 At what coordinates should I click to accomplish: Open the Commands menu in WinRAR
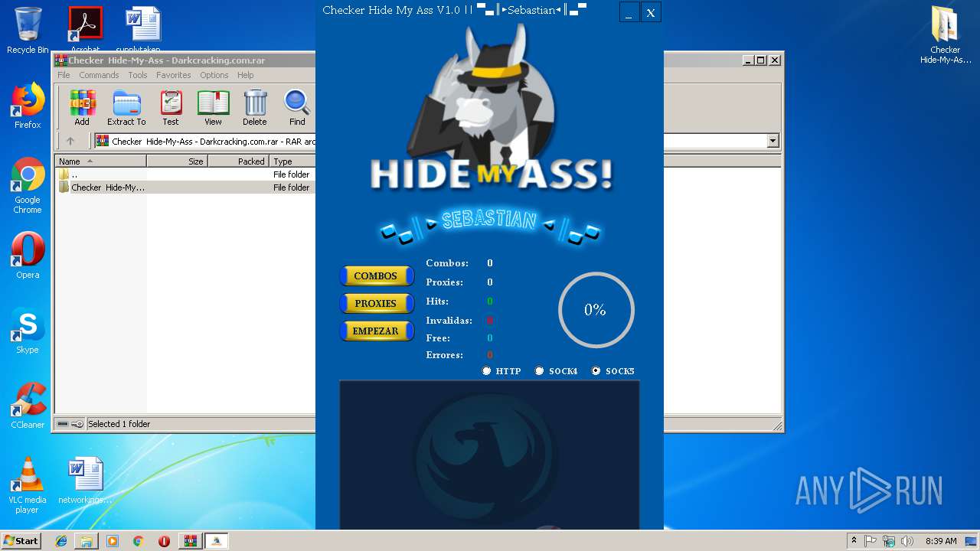(99, 75)
